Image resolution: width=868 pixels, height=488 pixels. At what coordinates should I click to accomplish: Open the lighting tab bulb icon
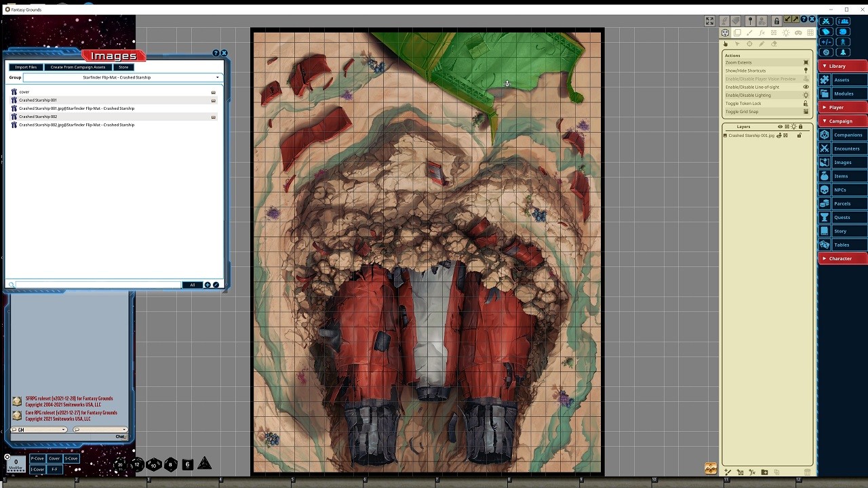point(786,33)
